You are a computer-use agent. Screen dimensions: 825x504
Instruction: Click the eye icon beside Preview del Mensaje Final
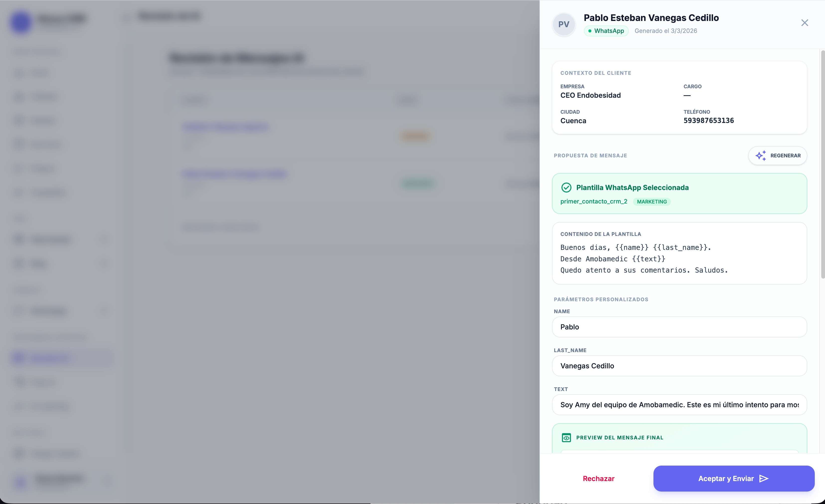(x=566, y=437)
